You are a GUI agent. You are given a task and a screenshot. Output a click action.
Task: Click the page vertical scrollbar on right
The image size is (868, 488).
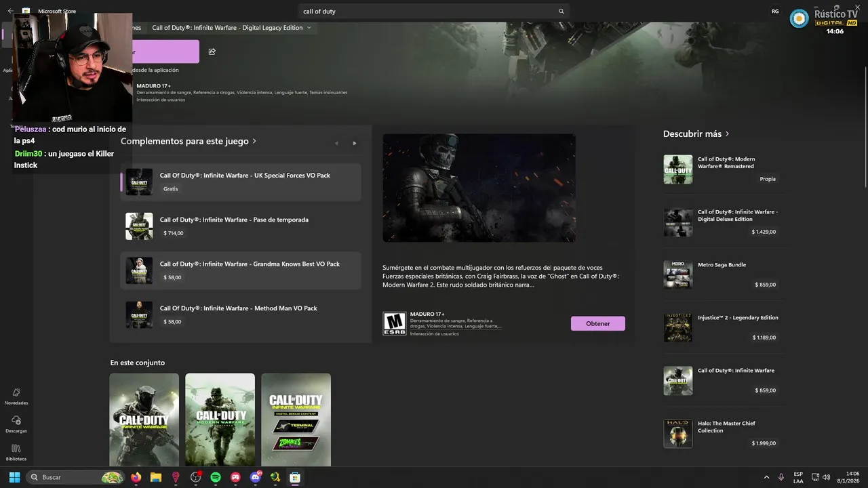click(865, 125)
